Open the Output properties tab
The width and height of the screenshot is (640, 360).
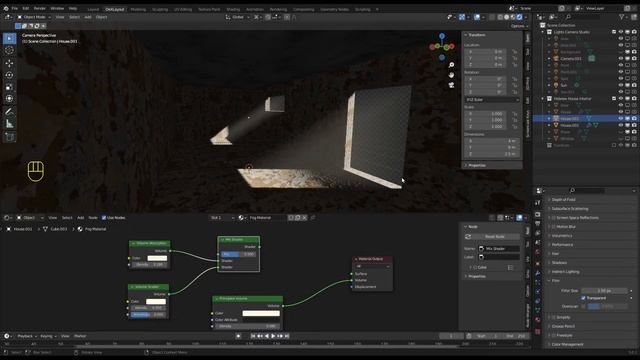pyautogui.click(x=538, y=224)
